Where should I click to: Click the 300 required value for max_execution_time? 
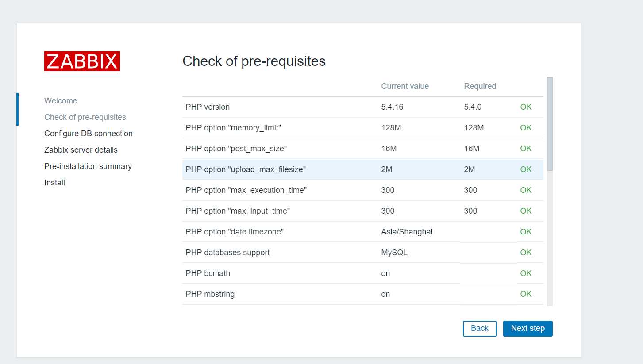(x=470, y=190)
